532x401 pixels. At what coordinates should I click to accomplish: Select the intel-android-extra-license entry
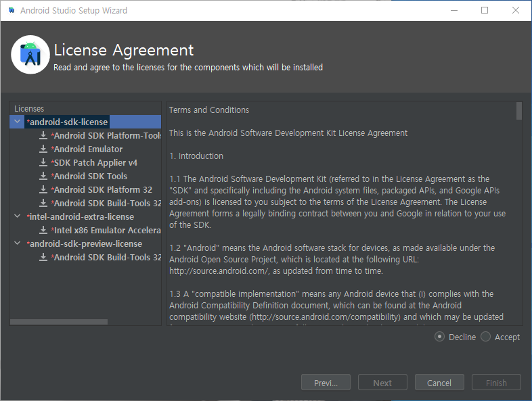point(81,217)
